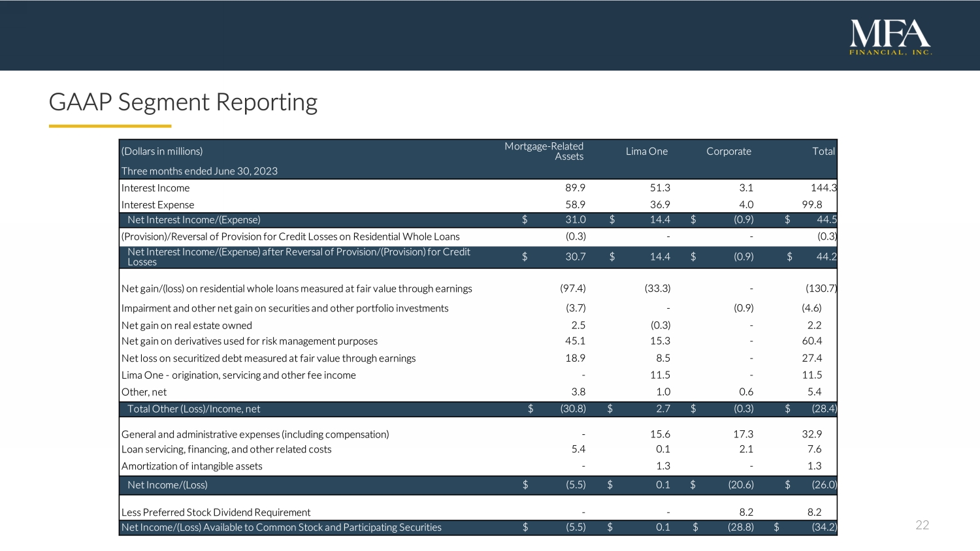Screen dimensions: 980x551
Task: Select the Lima One column header
Action: (x=646, y=151)
